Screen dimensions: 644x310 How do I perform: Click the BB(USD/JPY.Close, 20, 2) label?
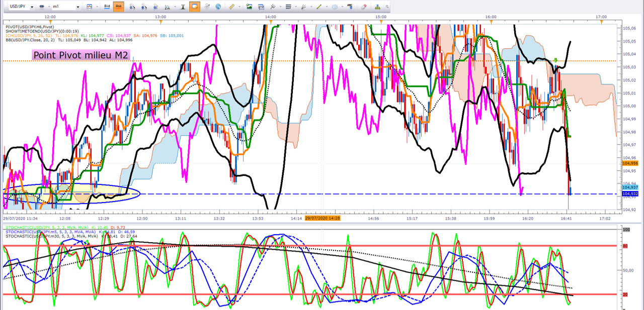click(x=30, y=40)
